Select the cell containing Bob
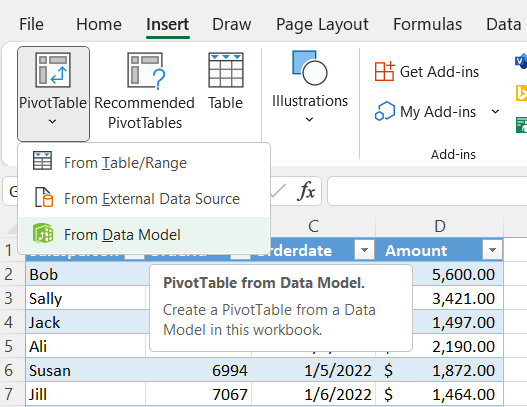The image size is (527, 407). click(x=87, y=274)
